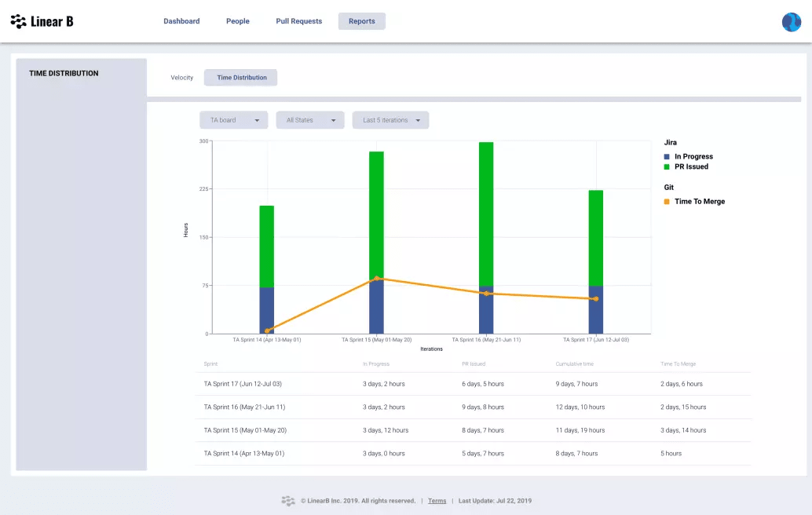Click the green bar for TA Sprint 16
The width and height of the screenshot is (812, 515).
(485, 212)
